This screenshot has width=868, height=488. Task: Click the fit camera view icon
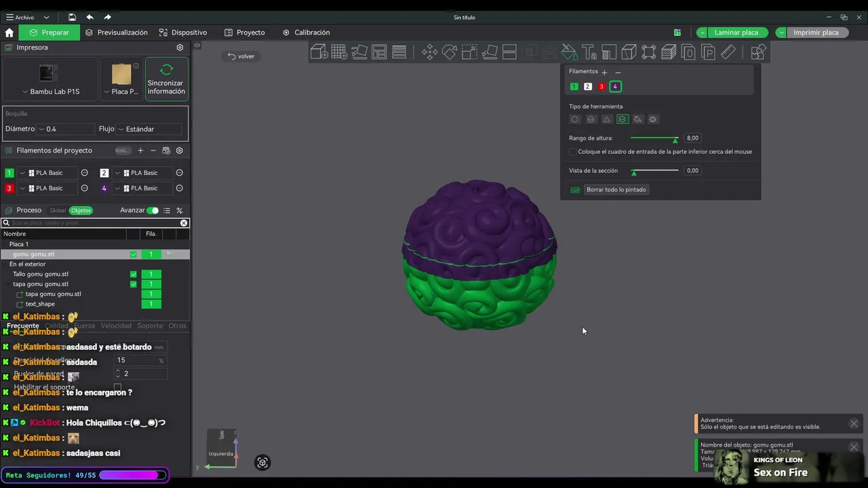point(262,462)
